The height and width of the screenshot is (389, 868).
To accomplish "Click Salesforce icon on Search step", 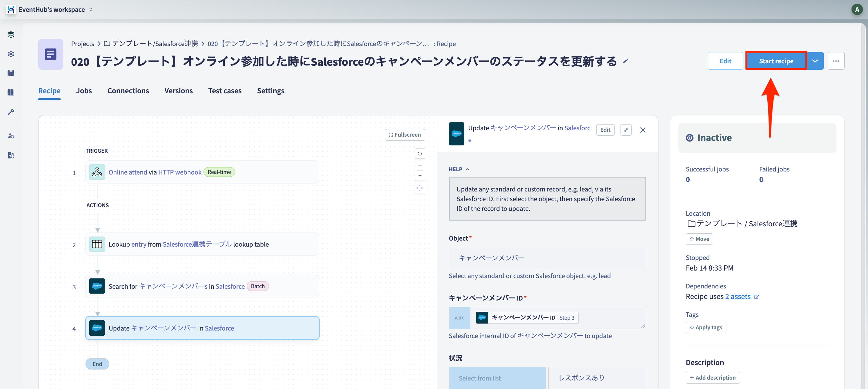I will coord(97,286).
